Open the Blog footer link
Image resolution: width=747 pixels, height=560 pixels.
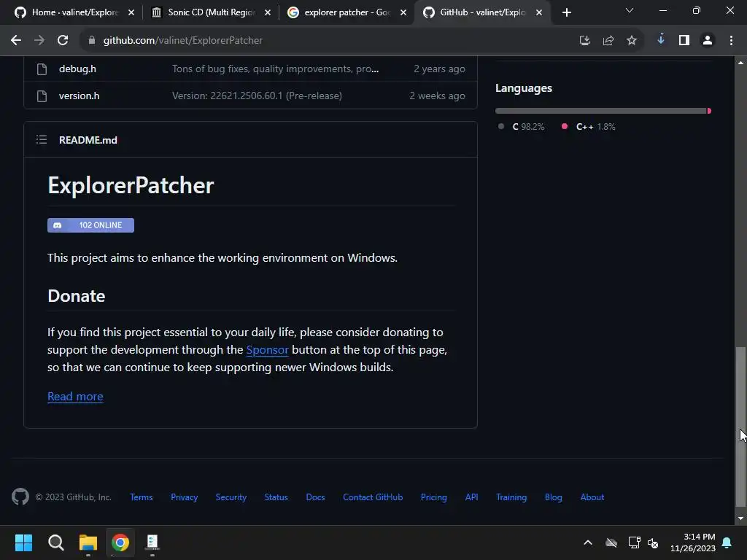point(554,497)
